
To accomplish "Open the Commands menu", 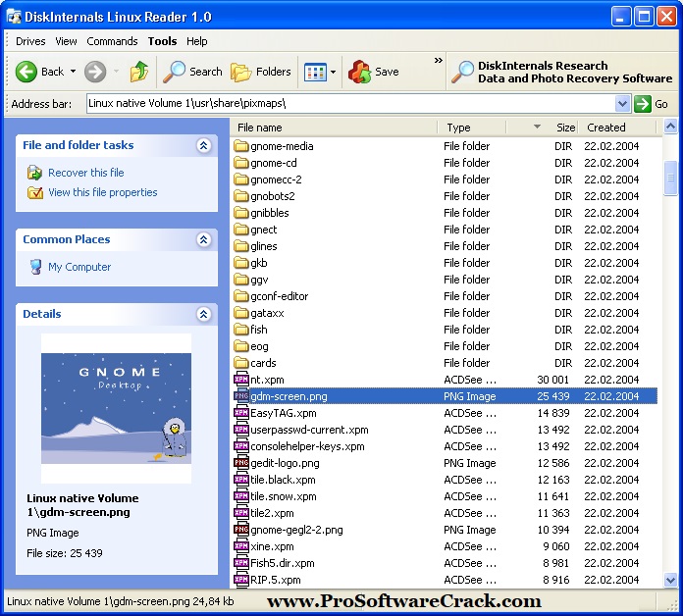I will tap(112, 41).
